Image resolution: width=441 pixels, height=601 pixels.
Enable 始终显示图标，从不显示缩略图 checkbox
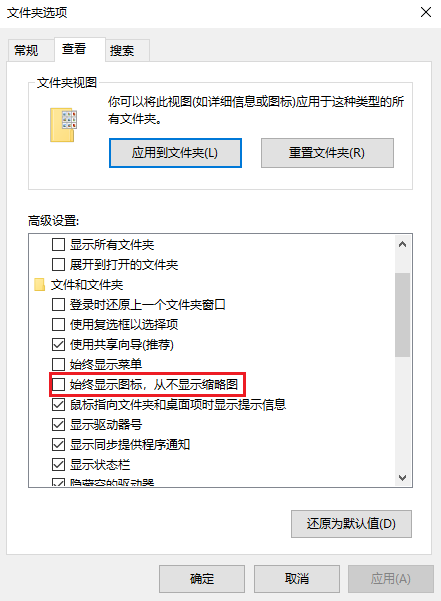[58, 384]
